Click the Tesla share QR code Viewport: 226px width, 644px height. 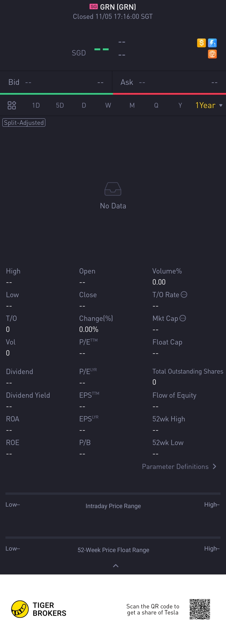pos(200,609)
